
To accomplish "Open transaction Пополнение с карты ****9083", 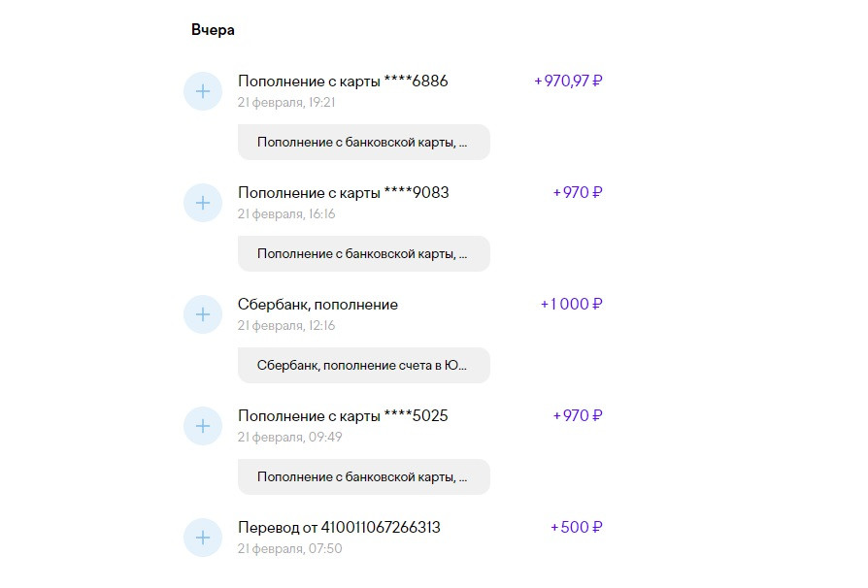I will click(x=343, y=193).
